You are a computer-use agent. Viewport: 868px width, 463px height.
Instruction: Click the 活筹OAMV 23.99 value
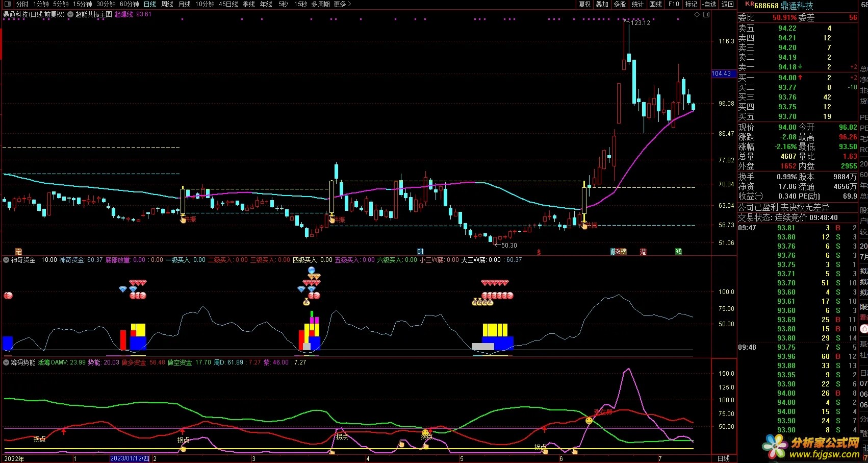point(62,362)
